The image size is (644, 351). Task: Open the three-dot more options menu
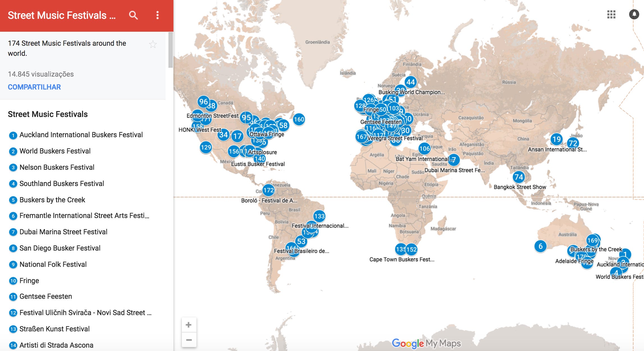pos(157,15)
